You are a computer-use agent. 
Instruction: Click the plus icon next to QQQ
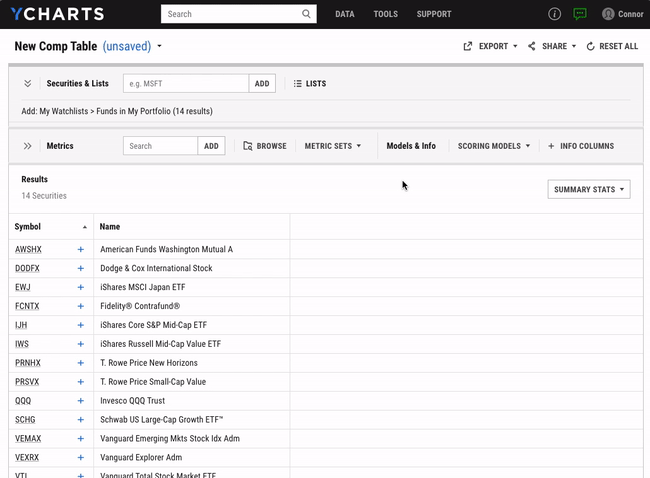(x=80, y=401)
